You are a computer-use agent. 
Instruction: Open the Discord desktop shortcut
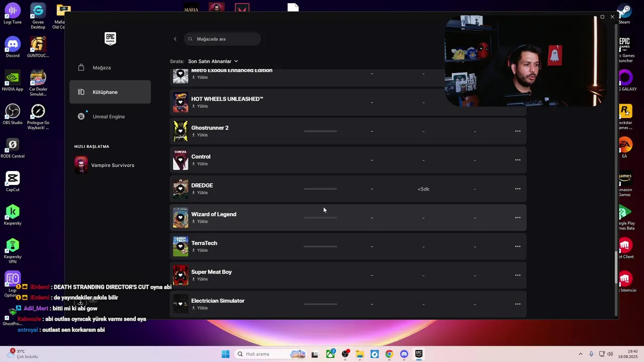point(13,47)
